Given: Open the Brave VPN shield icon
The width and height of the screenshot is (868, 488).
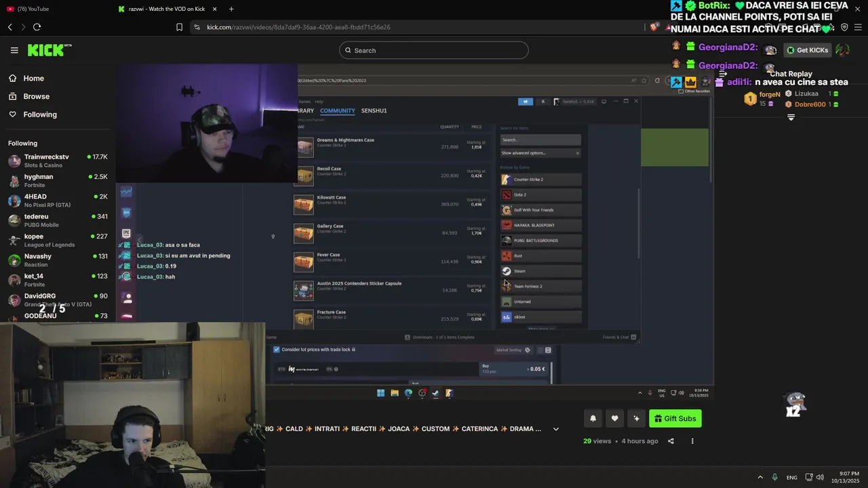Looking at the screenshot, I should click(844, 27).
